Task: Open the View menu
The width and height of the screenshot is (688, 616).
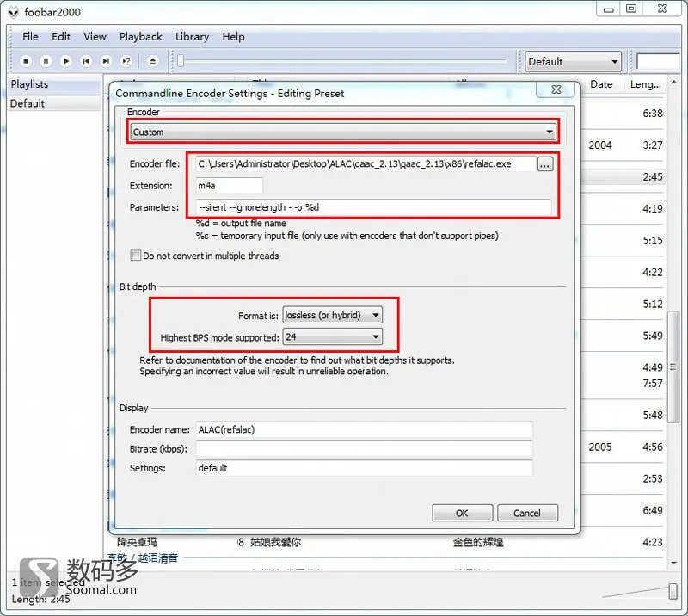Action: (95, 36)
